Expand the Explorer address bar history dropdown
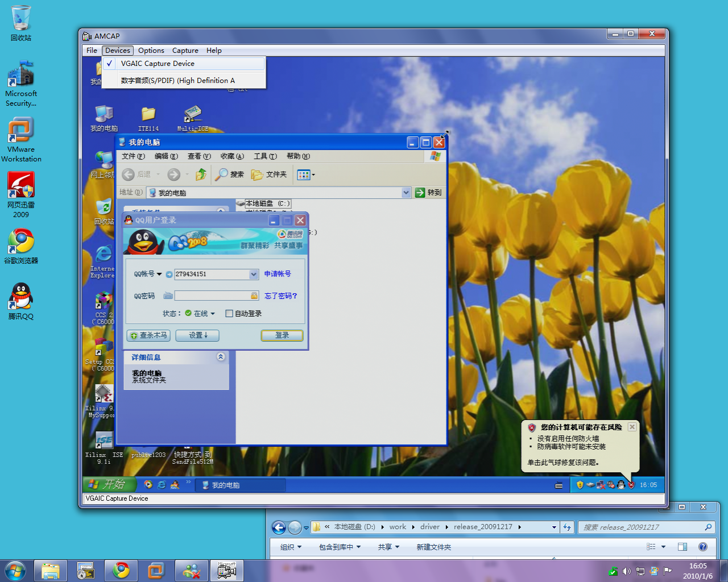The width and height of the screenshot is (728, 582). (554, 527)
